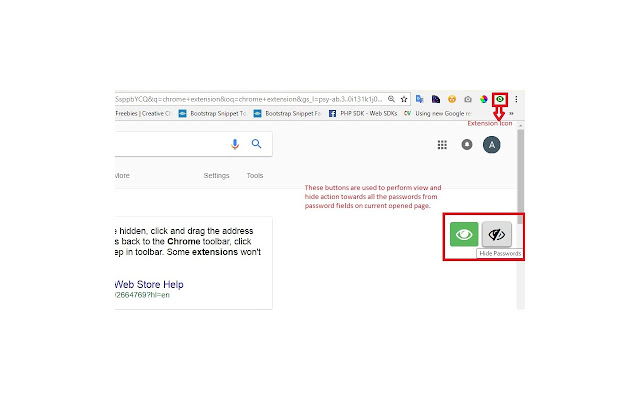Viewport: 640px width, 400px height.
Task: Open the Settings option under the search box
Action: pyautogui.click(x=216, y=176)
